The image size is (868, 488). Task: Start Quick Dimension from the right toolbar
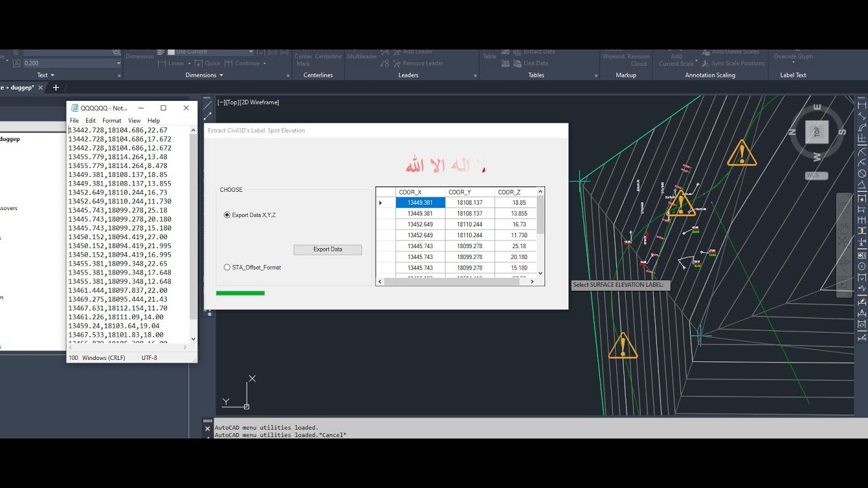[862, 199]
